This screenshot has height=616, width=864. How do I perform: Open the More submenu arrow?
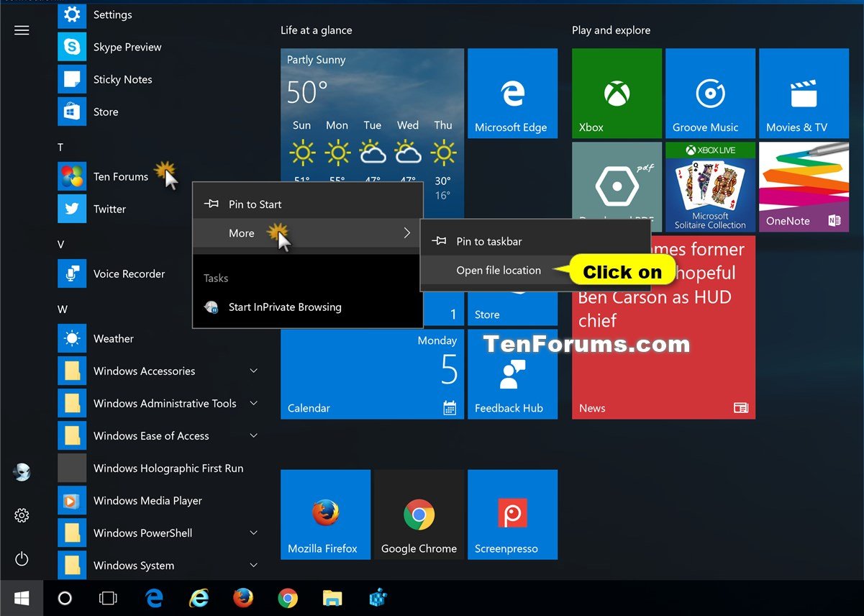point(406,233)
